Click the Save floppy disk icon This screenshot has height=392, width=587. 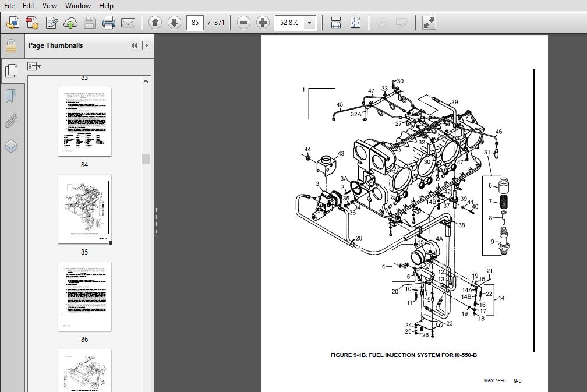90,23
